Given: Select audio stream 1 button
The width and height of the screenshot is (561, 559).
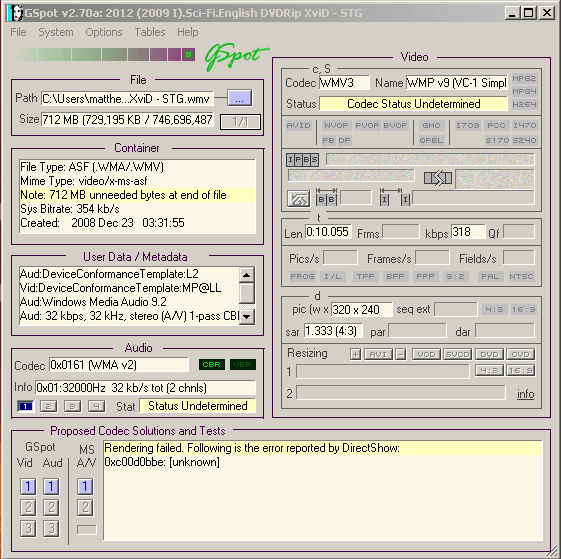Looking at the screenshot, I should [25, 406].
